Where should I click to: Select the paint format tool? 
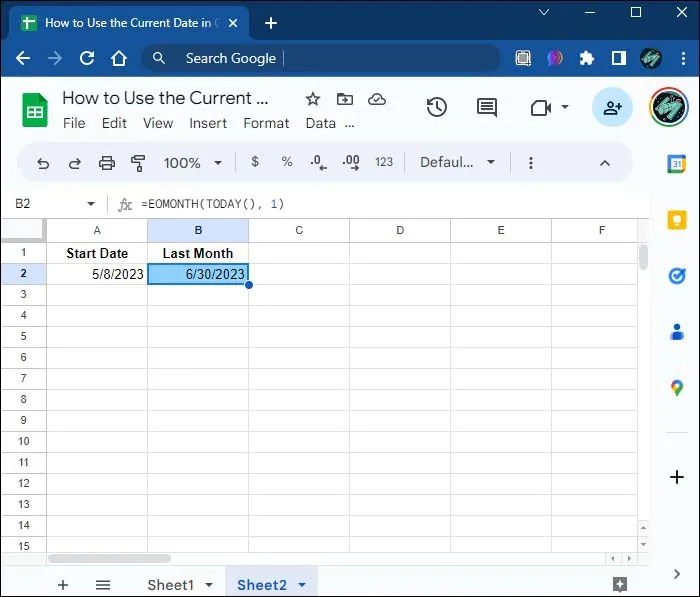click(x=138, y=163)
